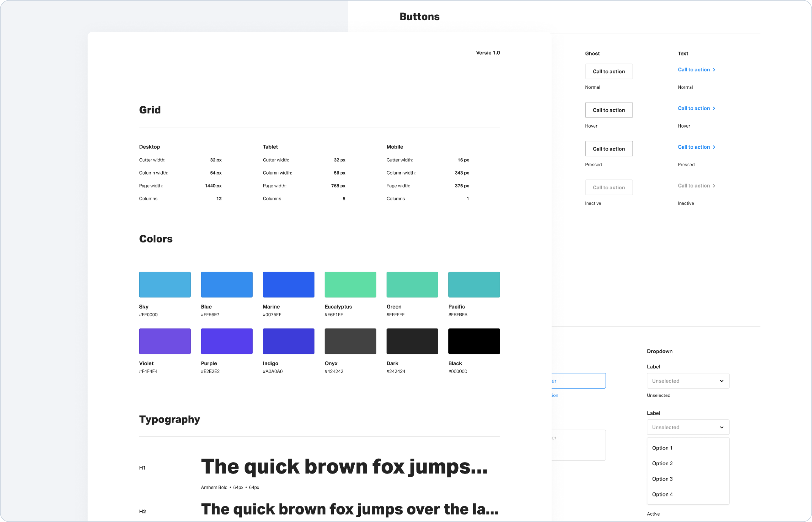This screenshot has height=522, width=812.
Task: Click chevron arrow beside Pressed text link
Action: pyautogui.click(x=714, y=147)
